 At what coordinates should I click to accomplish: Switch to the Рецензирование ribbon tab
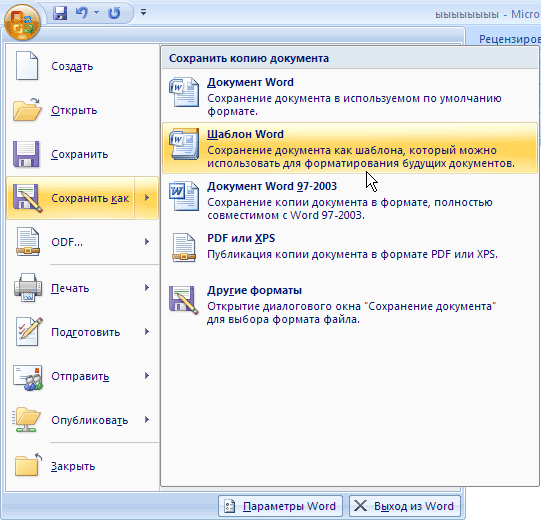(x=510, y=39)
